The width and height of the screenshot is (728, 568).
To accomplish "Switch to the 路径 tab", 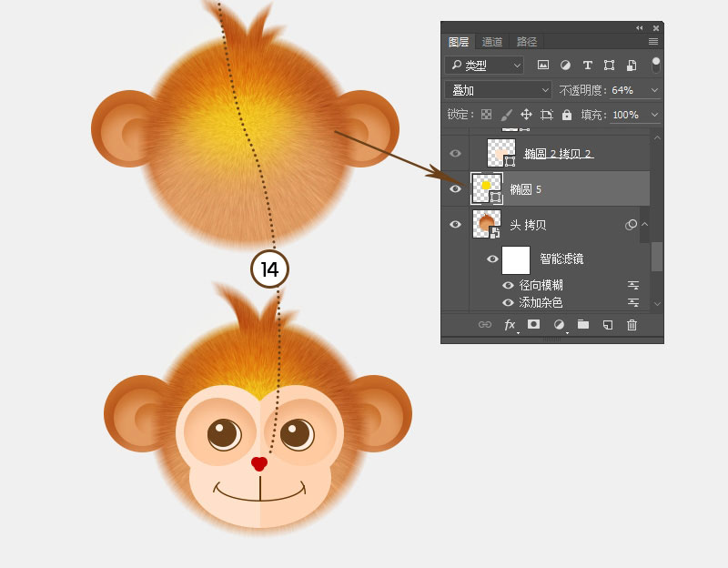I will (x=527, y=42).
